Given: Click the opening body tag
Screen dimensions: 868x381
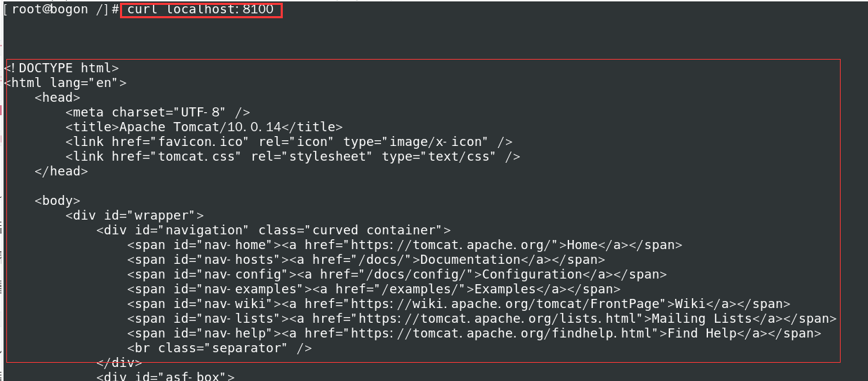Looking at the screenshot, I should [58, 201].
